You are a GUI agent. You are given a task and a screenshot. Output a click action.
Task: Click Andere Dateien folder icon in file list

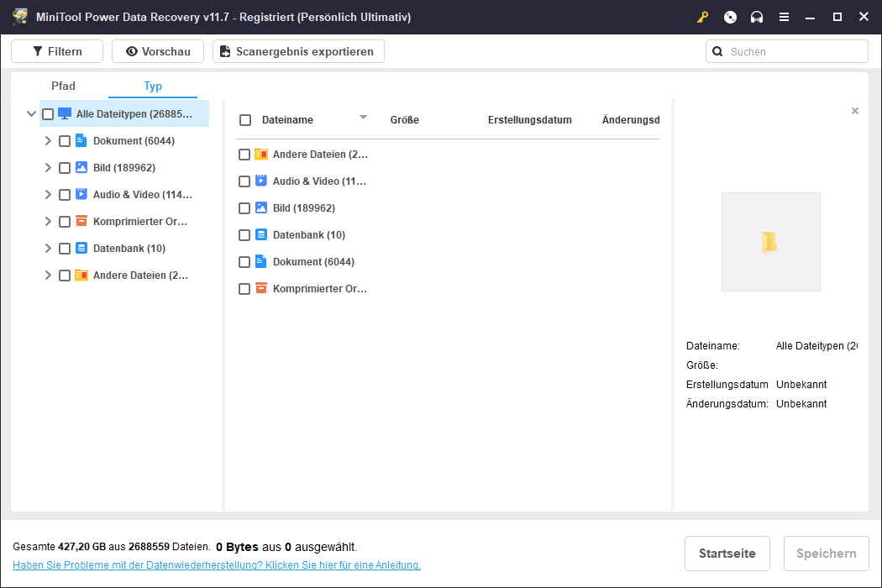point(261,155)
